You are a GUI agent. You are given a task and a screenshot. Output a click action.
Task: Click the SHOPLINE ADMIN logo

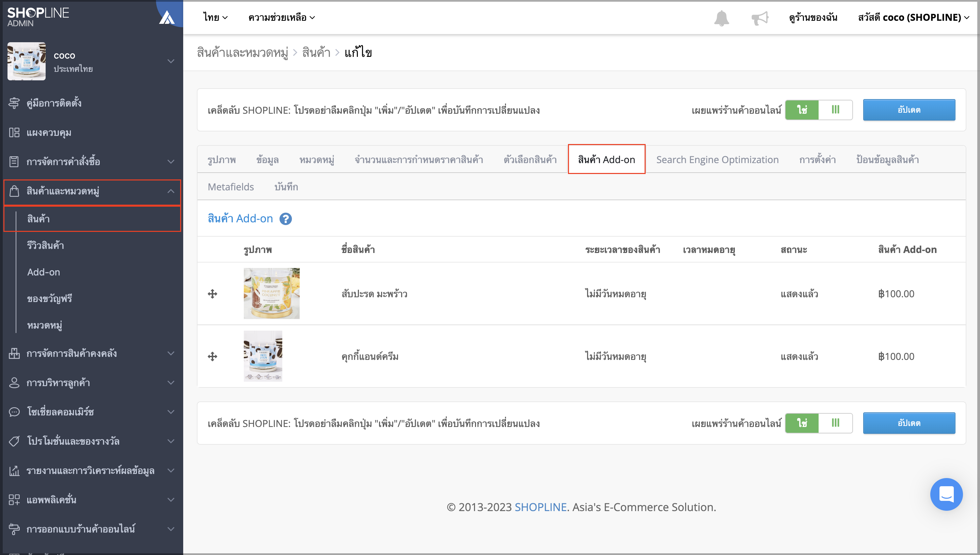(38, 17)
